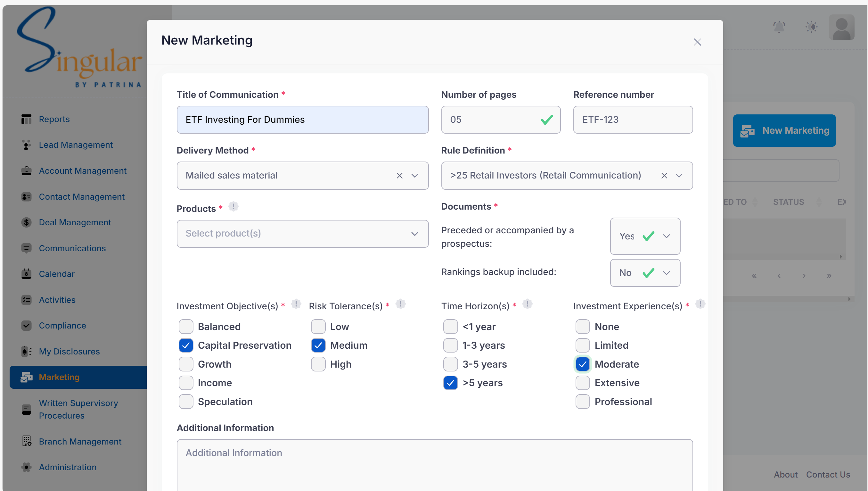The width and height of the screenshot is (868, 491).
Task: Open Lead Management in the sidebar
Action: (x=76, y=145)
